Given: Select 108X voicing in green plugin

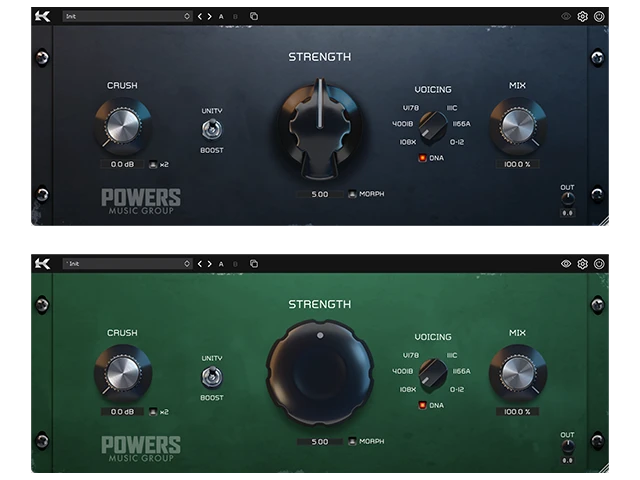Looking at the screenshot, I should point(407,389).
